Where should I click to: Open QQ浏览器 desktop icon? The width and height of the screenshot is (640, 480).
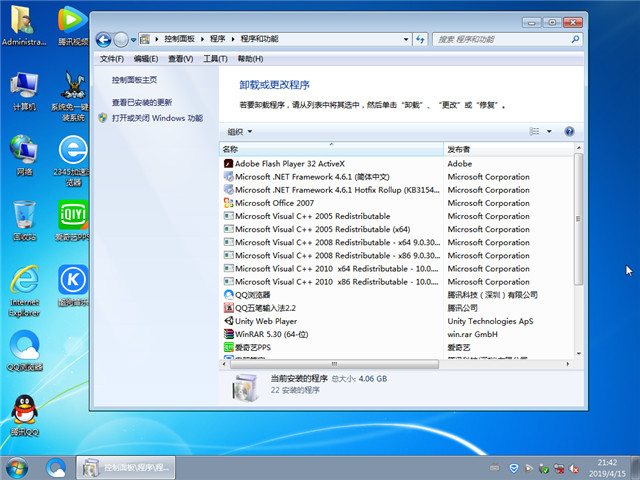(x=24, y=351)
